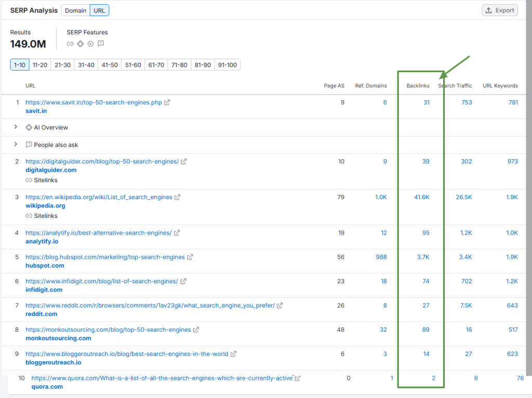This screenshot has height=398, width=532.
Task: Open external link icon for Wikipedia URL
Action: (178, 197)
